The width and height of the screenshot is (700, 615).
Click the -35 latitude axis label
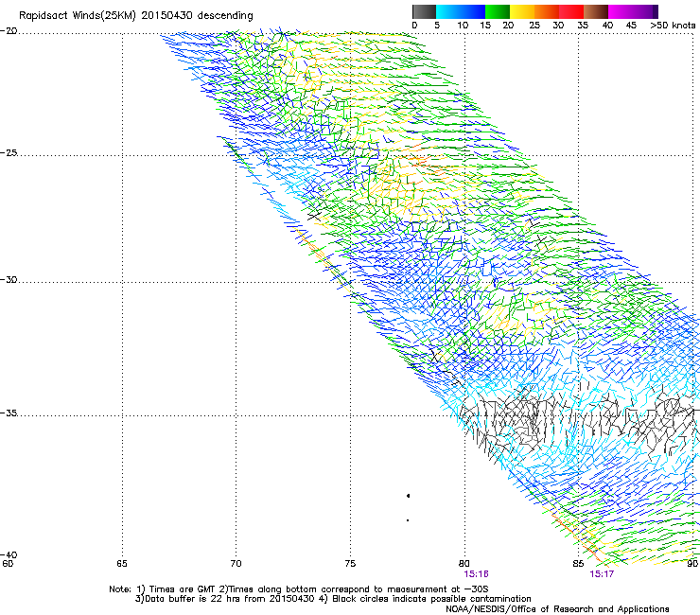(9, 413)
